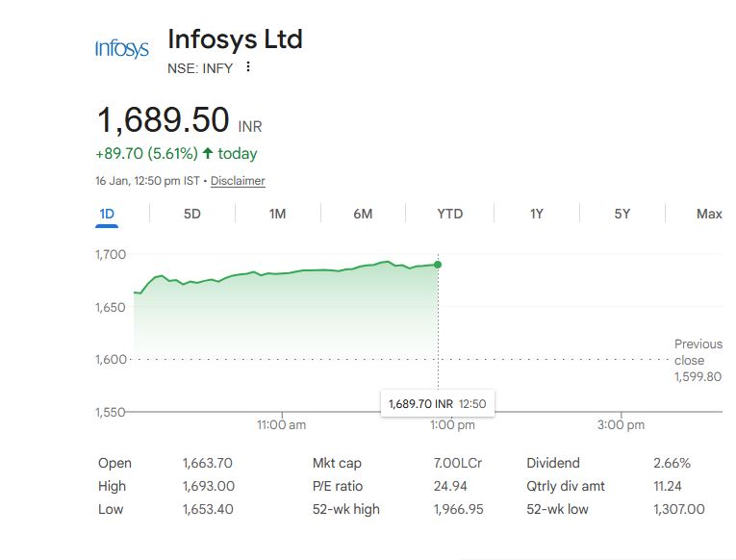Open the Disclaimer link

tap(238, 181)
